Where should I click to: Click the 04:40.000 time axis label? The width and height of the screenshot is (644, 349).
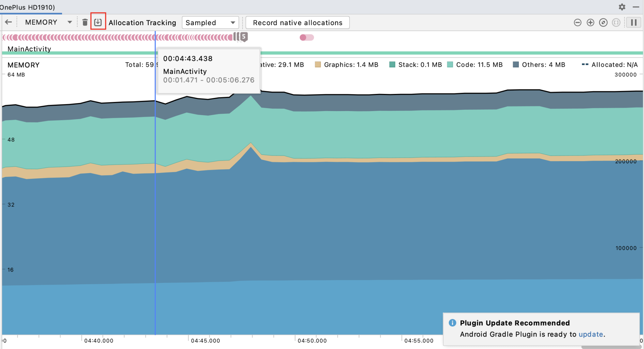(x=99, y=341)
